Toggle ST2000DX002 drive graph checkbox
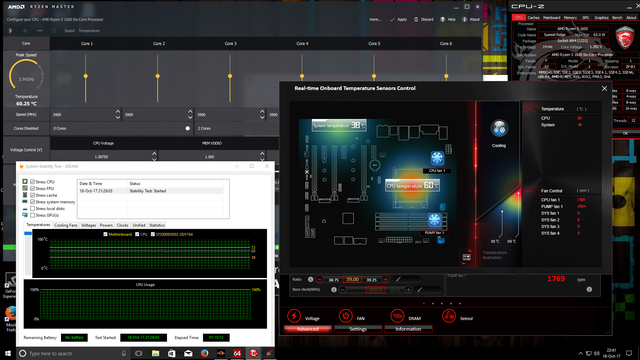640x360 pixels. [153, 234]
